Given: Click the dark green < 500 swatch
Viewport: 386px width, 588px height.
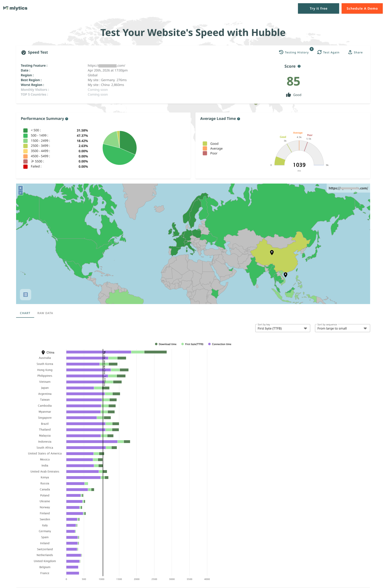Looking at the screenshot, I should pyautogui.click(x=26, y=130).
